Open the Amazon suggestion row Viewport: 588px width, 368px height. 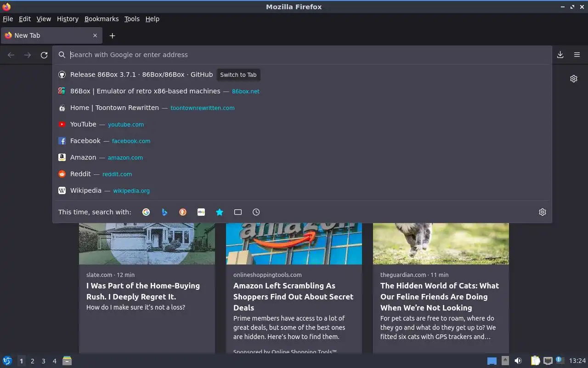pyautogui.click(x=302, y=157)
